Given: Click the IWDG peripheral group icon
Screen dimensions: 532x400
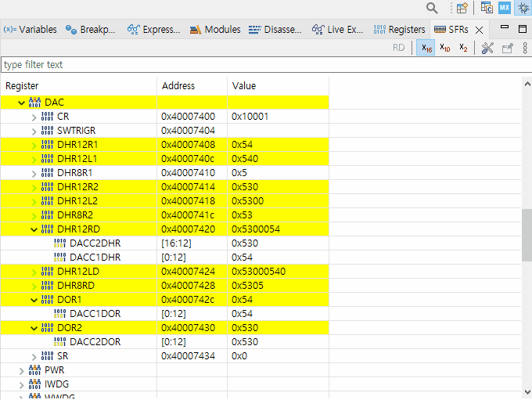Looking at the screenshot, I should click(34, 384).
